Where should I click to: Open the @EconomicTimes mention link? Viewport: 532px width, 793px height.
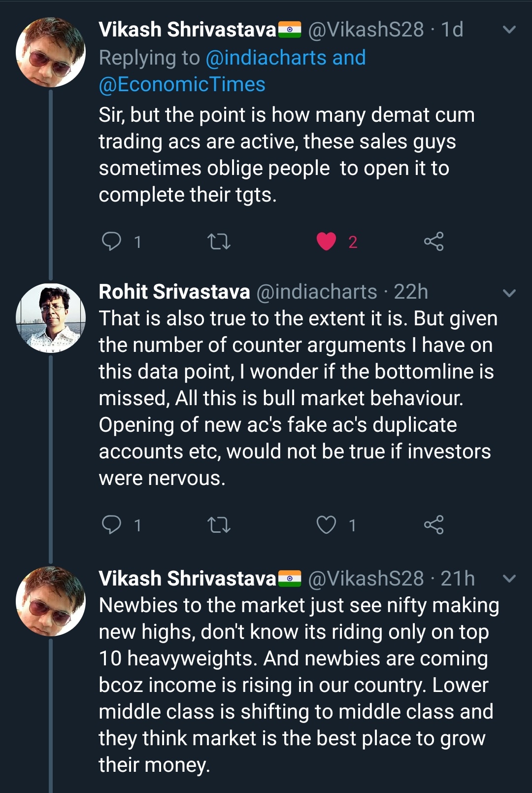[182, 85]
